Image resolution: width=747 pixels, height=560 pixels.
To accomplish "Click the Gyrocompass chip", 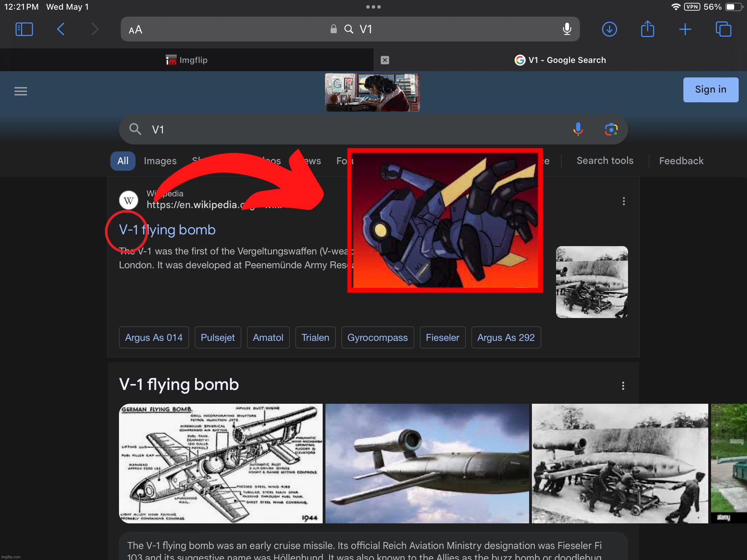I will point(378,337).
